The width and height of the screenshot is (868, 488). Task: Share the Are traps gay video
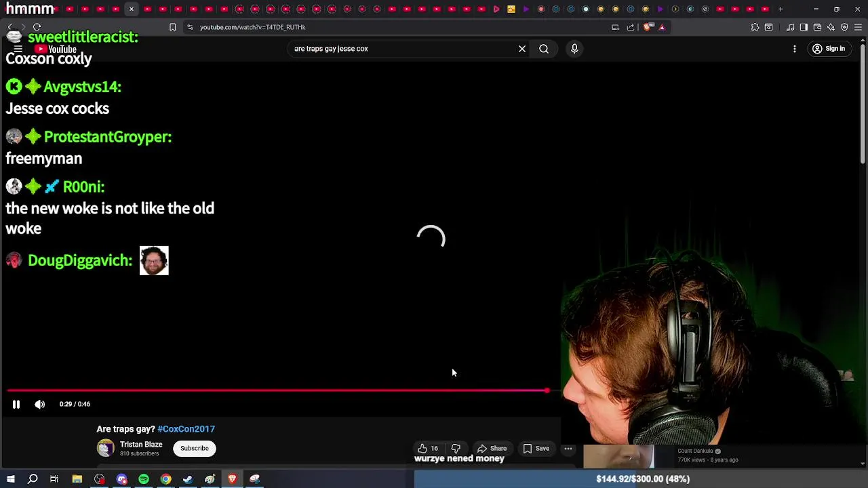(x=492, y=448)
